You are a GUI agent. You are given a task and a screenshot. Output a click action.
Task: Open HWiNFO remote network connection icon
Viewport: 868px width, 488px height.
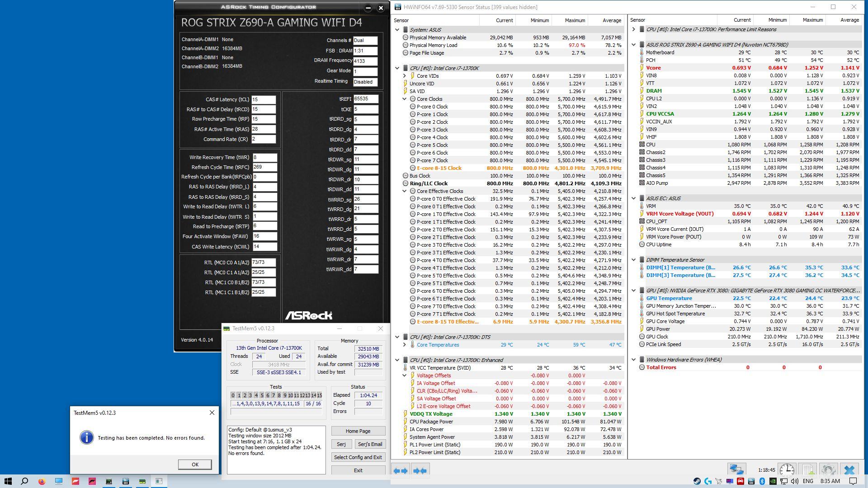click(x=736, y=470)
